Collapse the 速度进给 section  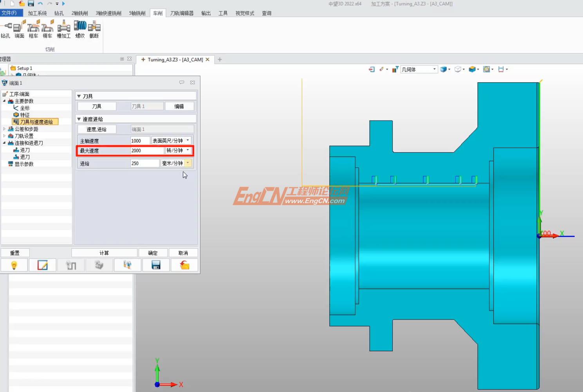pos(79,119)
